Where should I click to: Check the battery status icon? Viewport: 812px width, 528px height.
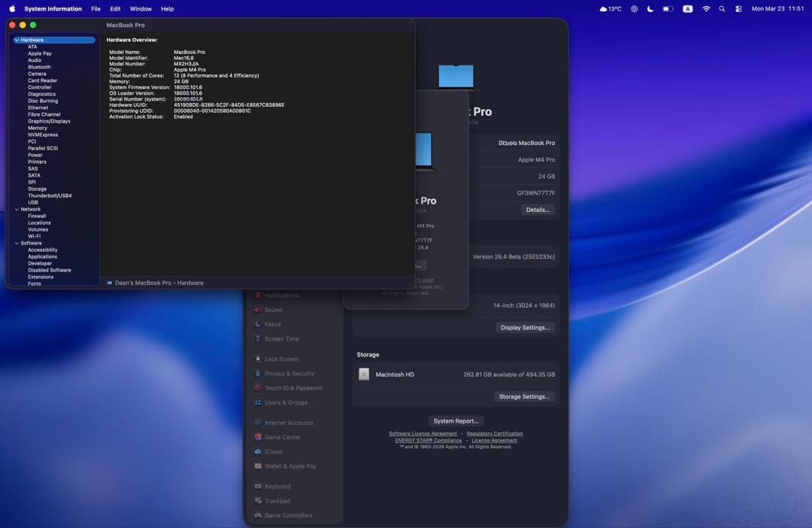pos(668,9)
